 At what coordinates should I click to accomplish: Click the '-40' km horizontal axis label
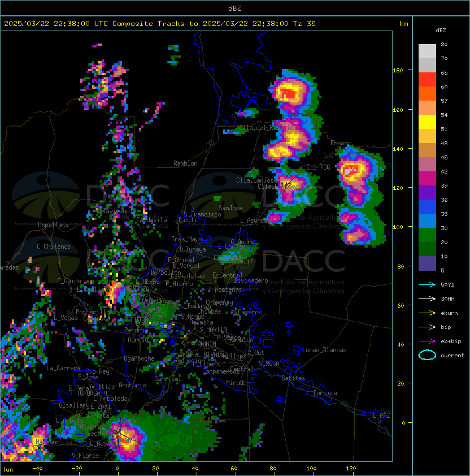(37, 469)
